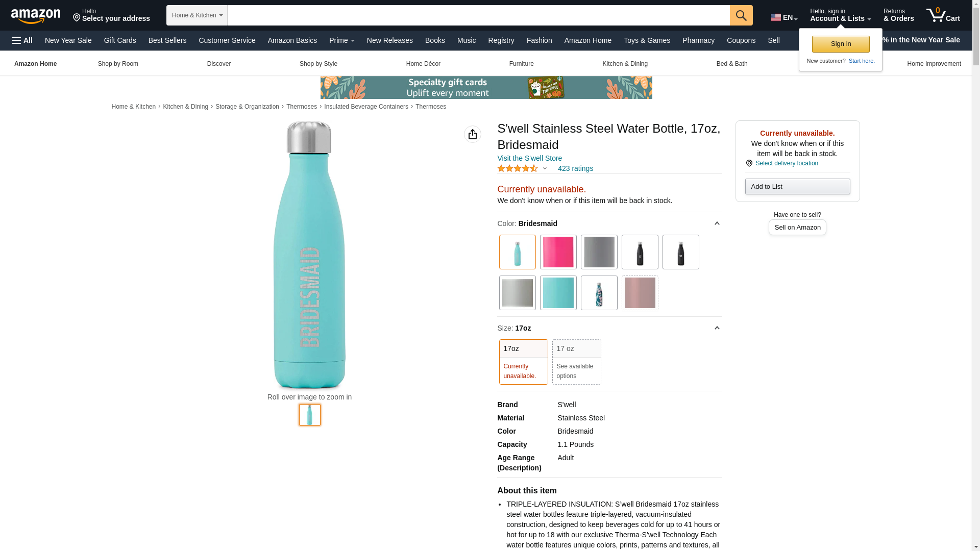The width and height of the screenshot is (980, 551).
Task: Open the All hamburger menu
Action: tap(22, 40)
